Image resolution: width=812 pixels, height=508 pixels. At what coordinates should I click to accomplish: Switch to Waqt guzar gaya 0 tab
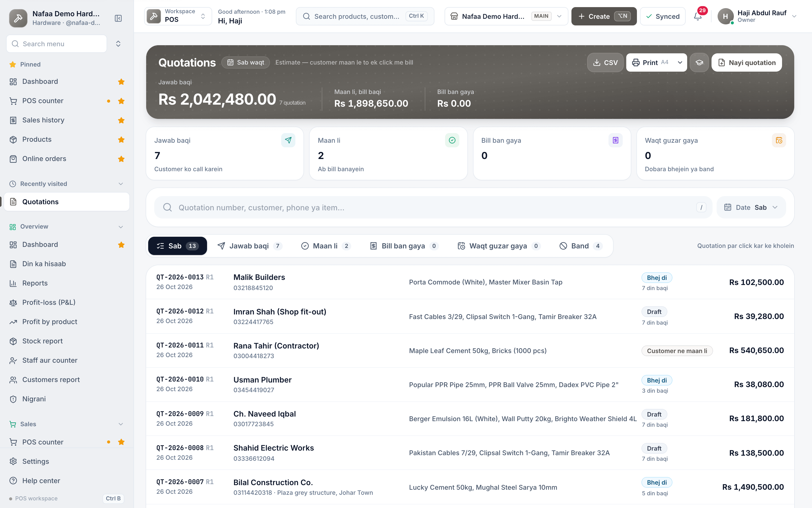[x=499, y=246]
